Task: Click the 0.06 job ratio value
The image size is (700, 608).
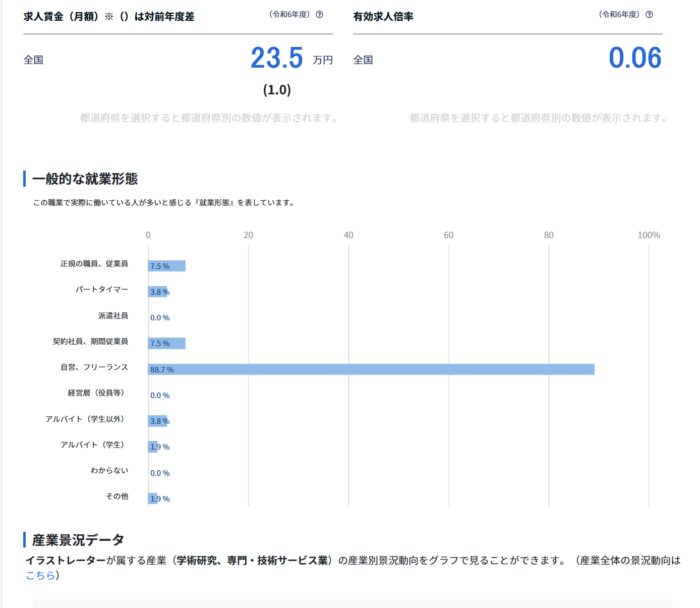Action: tap(635, 58)
